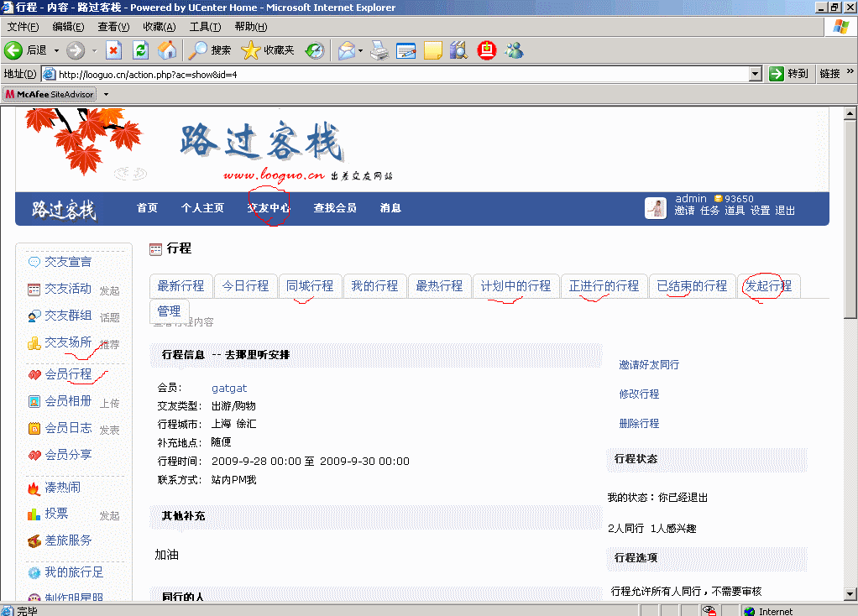Image resolution: width=858 pixels, height=616 pixels.
Task: Click the 删除行程 link
Action: [639, 424]
